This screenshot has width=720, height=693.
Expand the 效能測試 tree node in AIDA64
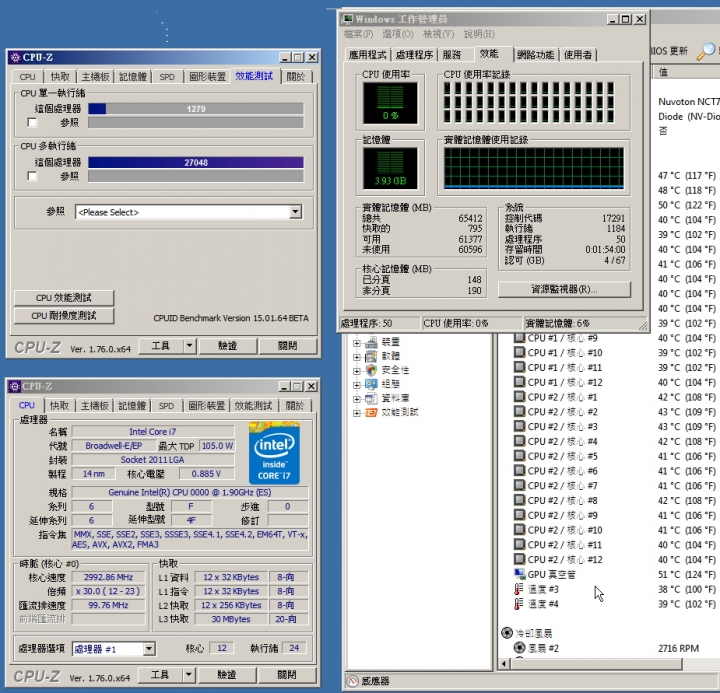click(x=357, y=413)
